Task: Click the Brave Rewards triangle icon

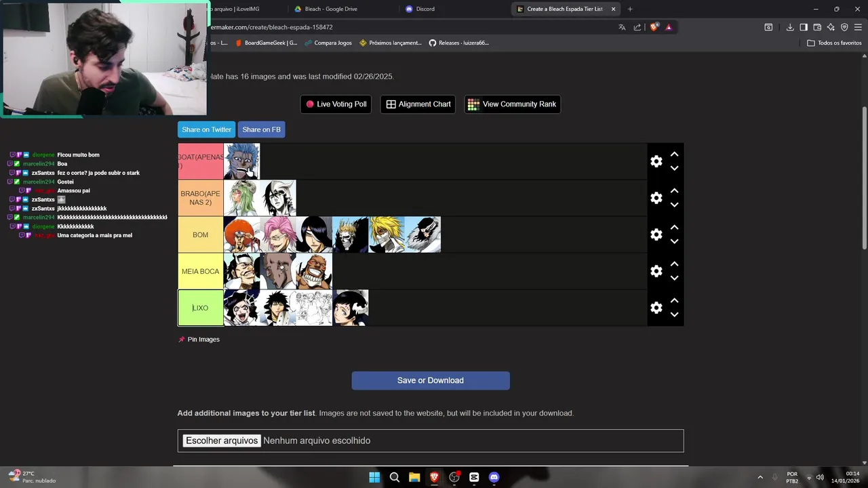Action: point(669,27)
